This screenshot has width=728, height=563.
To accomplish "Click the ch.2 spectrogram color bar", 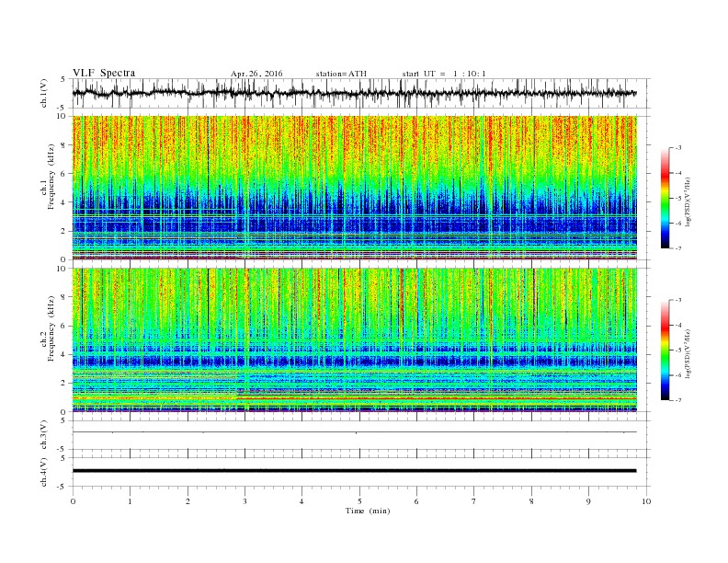I will pos(665,350).
